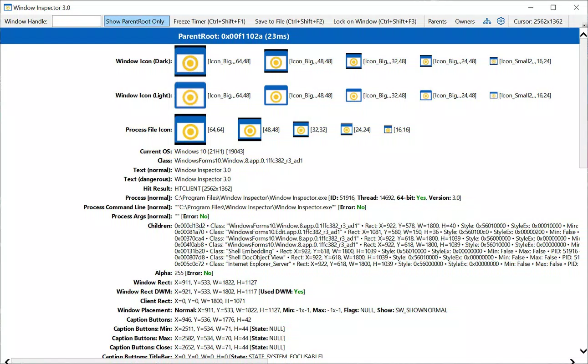Select the light Icon_Big 48,48 window icon
The height and width of the screenshot is (364, 588).
[x=276, y=95]
